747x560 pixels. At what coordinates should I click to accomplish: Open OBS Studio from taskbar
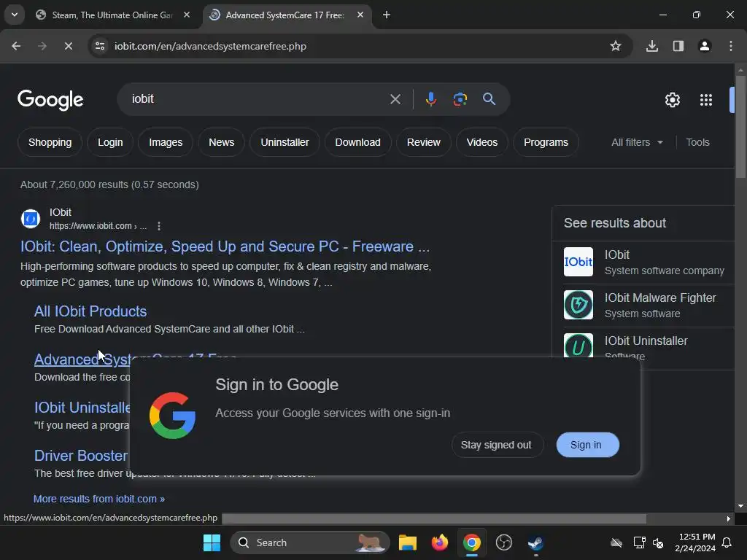503,542
